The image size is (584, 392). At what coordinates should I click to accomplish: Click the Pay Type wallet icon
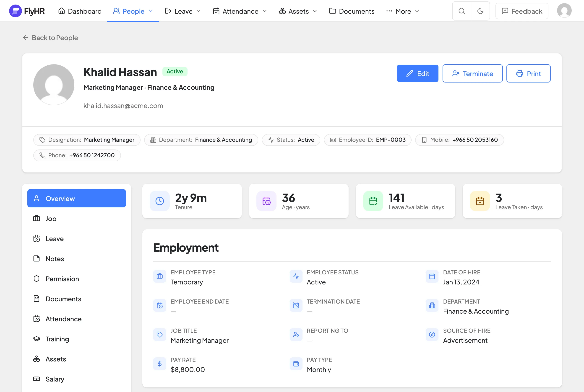296,364
